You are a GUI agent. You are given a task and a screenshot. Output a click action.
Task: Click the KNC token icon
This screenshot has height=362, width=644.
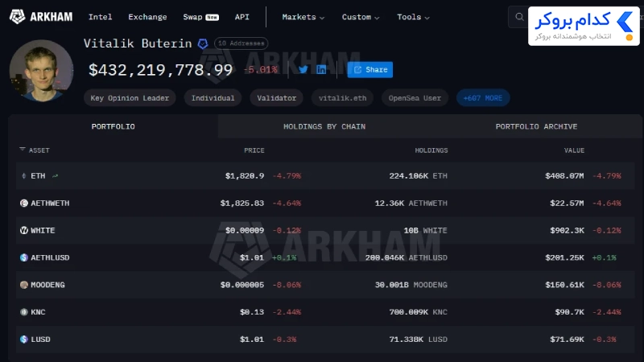point(24,312)
